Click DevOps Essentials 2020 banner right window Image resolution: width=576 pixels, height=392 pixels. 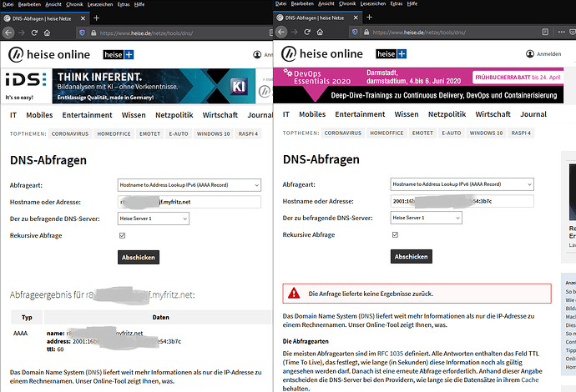[418, 85]
